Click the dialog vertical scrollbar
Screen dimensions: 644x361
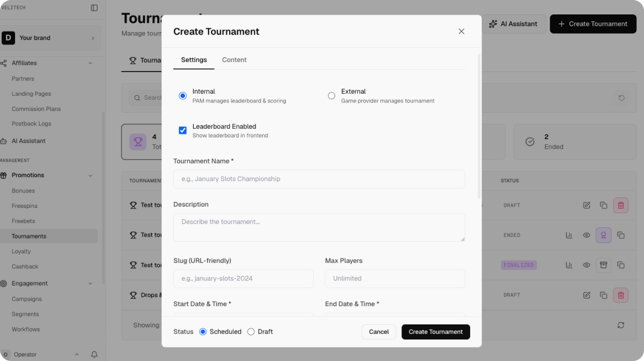tap(479, 126)
